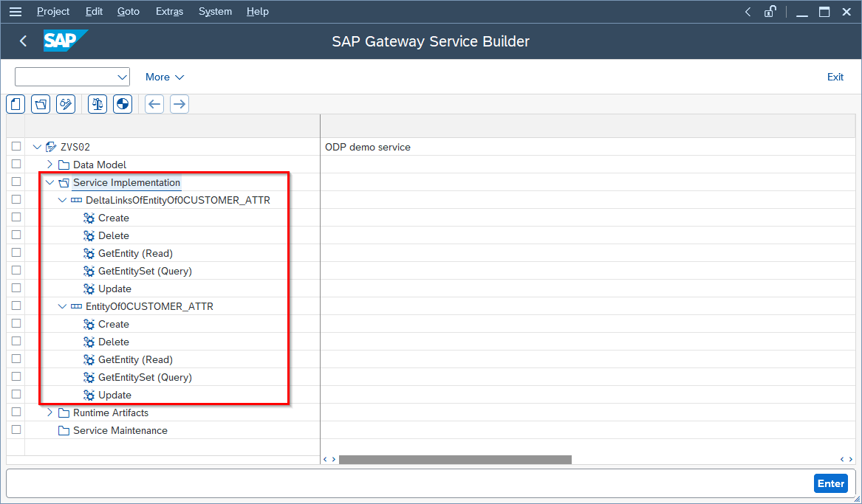
Task: Create a new project using the toolbar icon
Action: pyautogui.click(x=16, y=103)
